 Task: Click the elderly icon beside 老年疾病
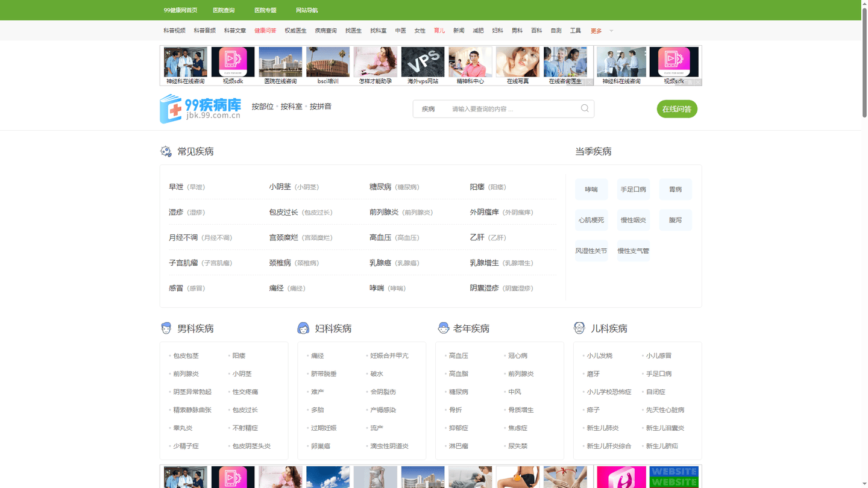tap(444, 328)
